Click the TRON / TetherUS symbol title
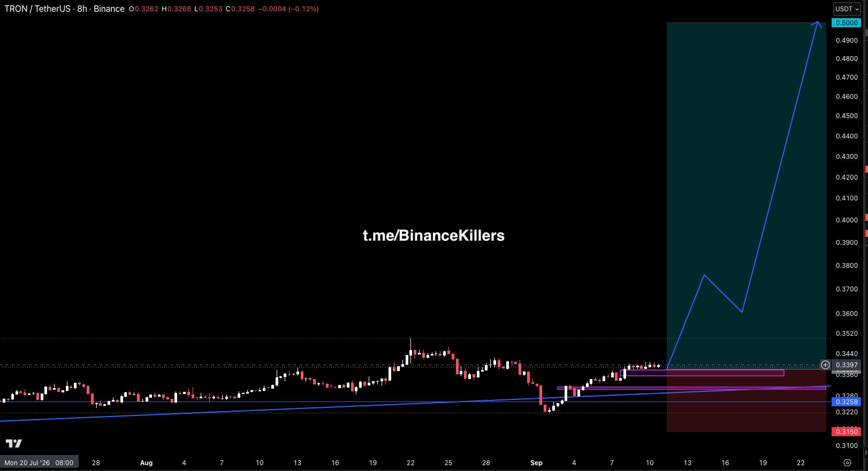868x471 pixels. tap(37, 9)
